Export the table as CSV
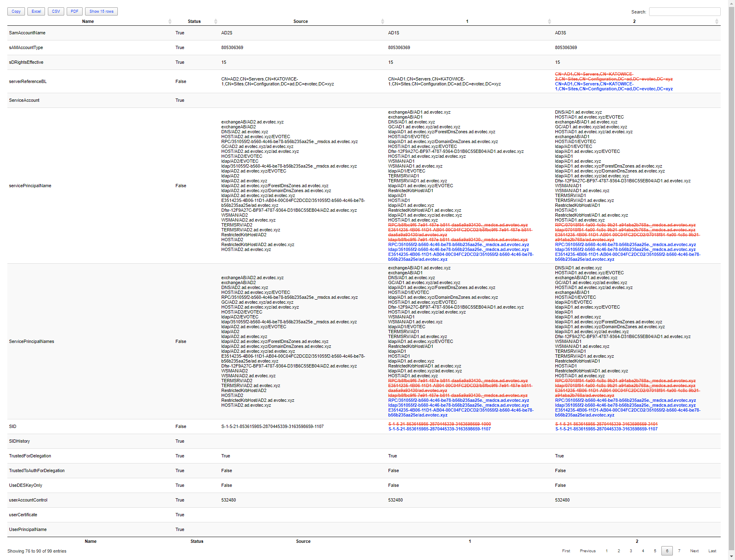 coord(56,11)
